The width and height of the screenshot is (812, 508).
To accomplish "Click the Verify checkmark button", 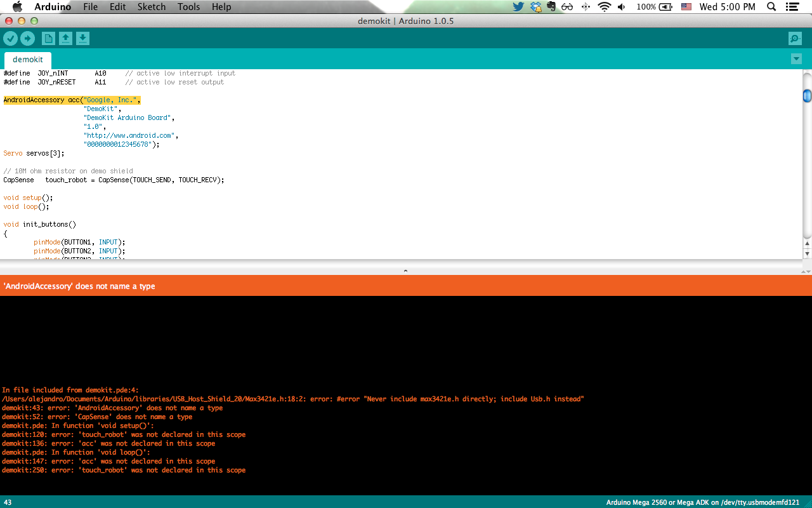I will pos(11,39).
